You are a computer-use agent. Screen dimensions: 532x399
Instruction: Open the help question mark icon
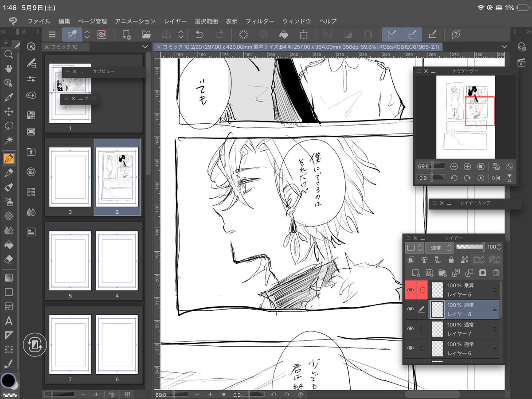coord(456,35)
